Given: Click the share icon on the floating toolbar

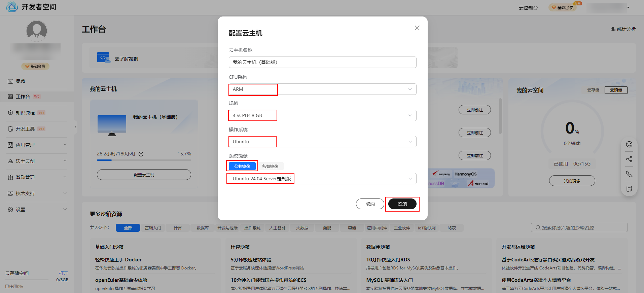Looking at the screenshot, I should pos(629,159).
